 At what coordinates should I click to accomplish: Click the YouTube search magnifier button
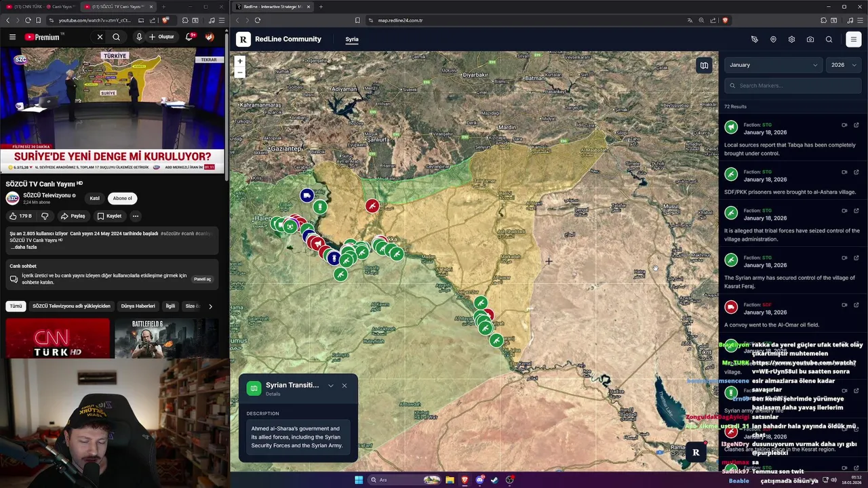tap(117, 37)
